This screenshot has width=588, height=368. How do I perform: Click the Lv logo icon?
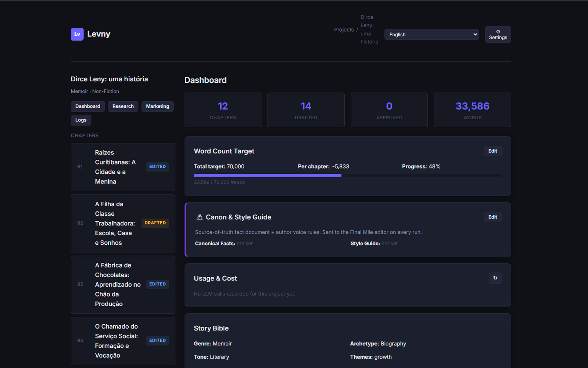[77, 34]
